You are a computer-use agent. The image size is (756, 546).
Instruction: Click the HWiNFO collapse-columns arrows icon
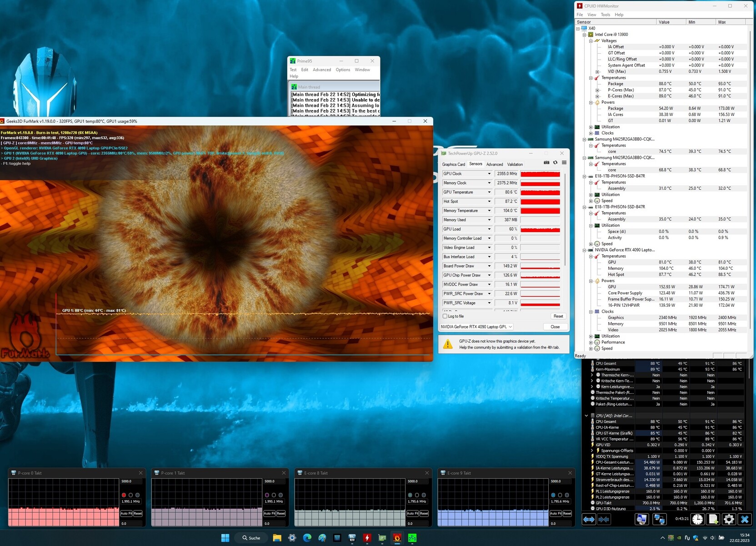604,519
